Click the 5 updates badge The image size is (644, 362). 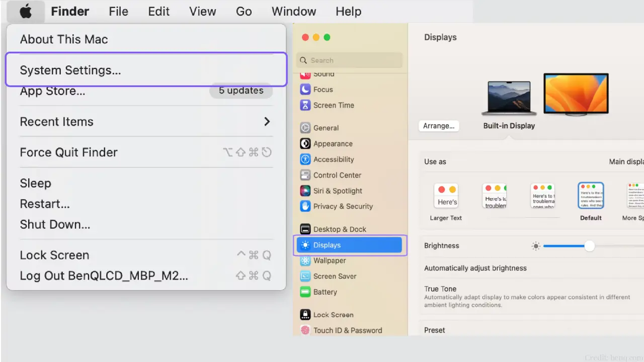click(241, 90)
